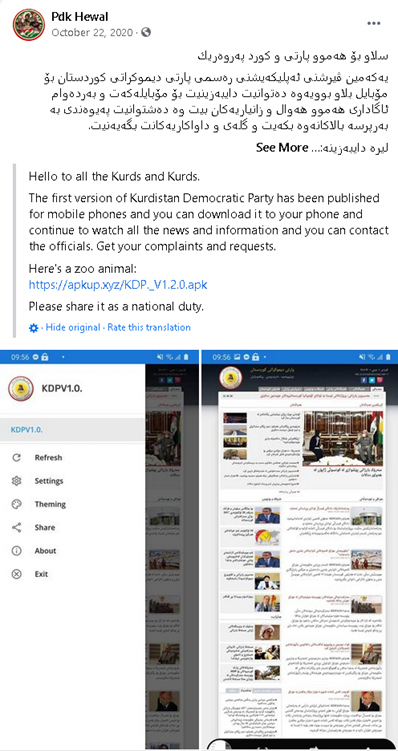Click battery icon in right phone status bar

[387, 357]
